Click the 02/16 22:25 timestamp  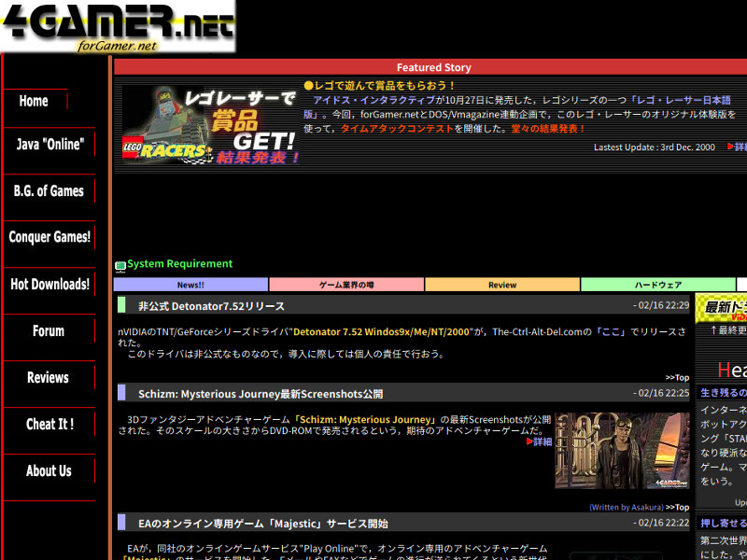coord(661,393)
